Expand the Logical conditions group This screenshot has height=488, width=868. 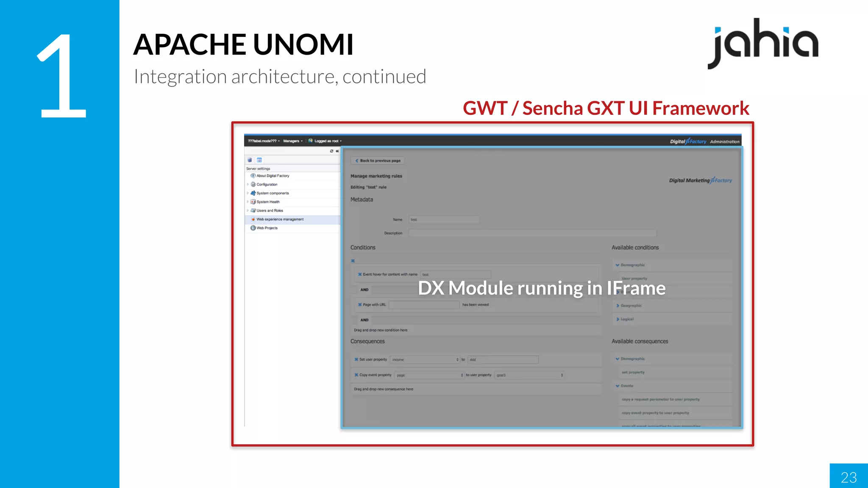[x=618, y=319]
